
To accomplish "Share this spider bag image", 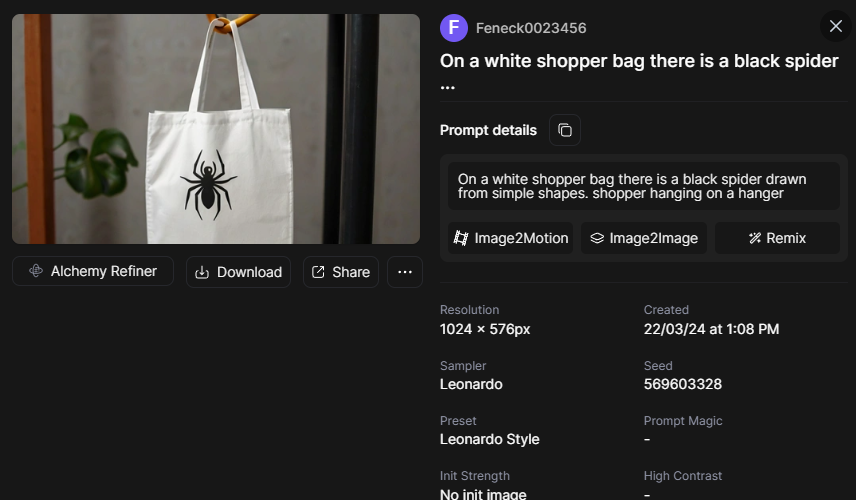I will [340, 272].
